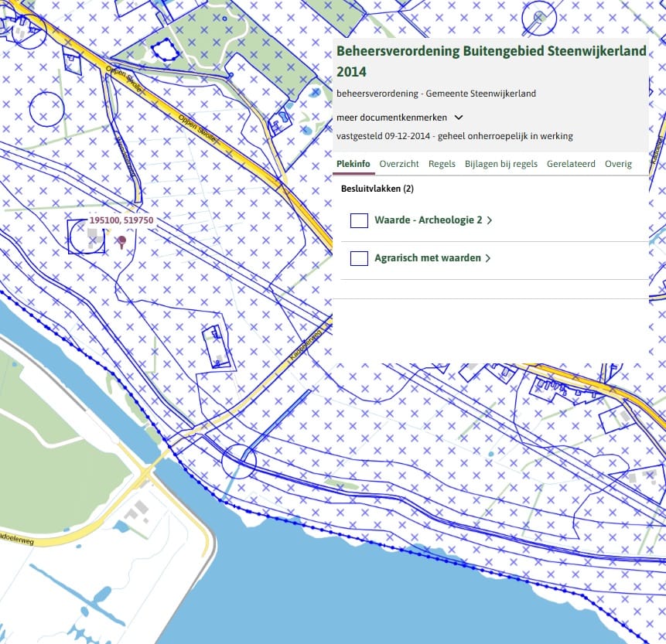Screen dimensions: 666x644
Task: Open the Waarde - Archeologie 2 link
Action: 428,220
